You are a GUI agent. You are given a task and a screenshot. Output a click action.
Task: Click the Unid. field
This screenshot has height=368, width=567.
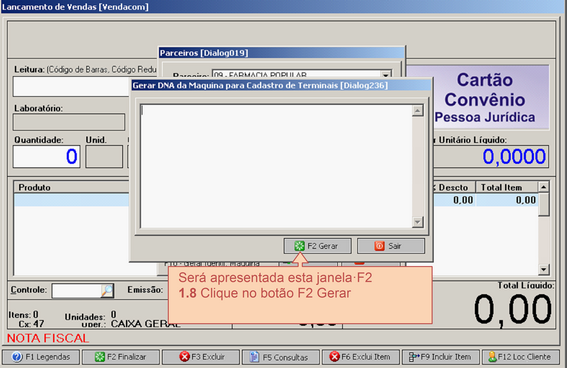click(104, 157)
